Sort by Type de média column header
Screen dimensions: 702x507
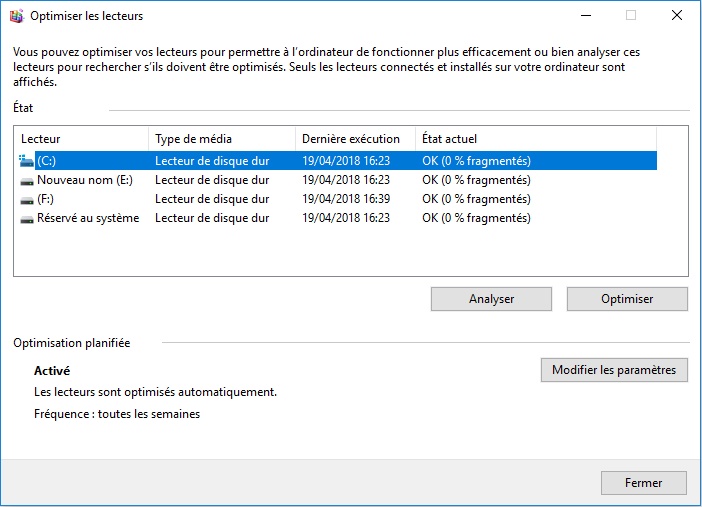click(222, 139)
